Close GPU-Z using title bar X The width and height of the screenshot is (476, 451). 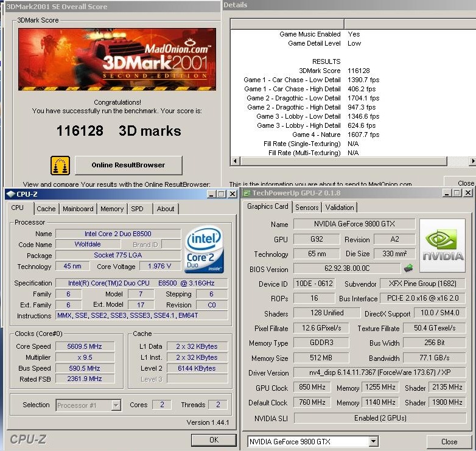pyautogui.click(x=468, y=193)
